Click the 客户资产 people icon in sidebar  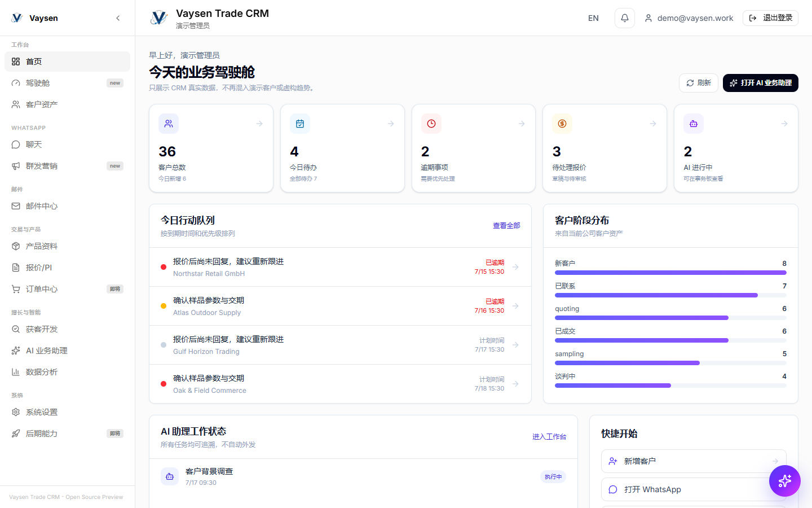(16, 104)
